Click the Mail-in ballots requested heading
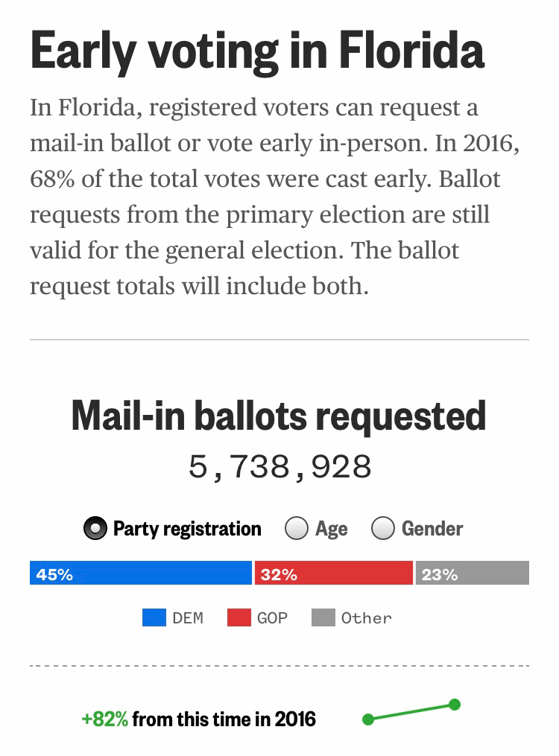The width and height of the screenshot is (559, 756). [279, 416]
